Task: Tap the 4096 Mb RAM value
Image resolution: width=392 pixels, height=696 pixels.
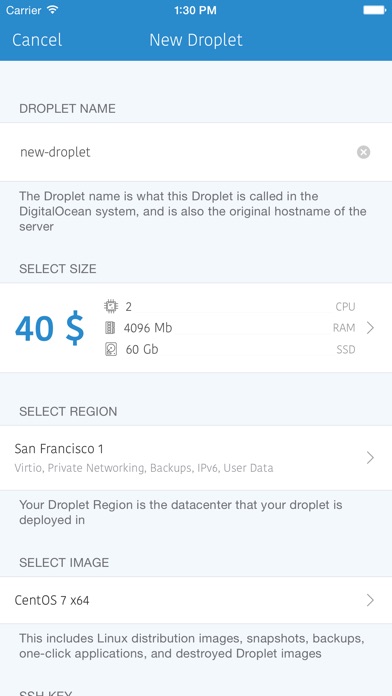Action: [x=148, y=328]
